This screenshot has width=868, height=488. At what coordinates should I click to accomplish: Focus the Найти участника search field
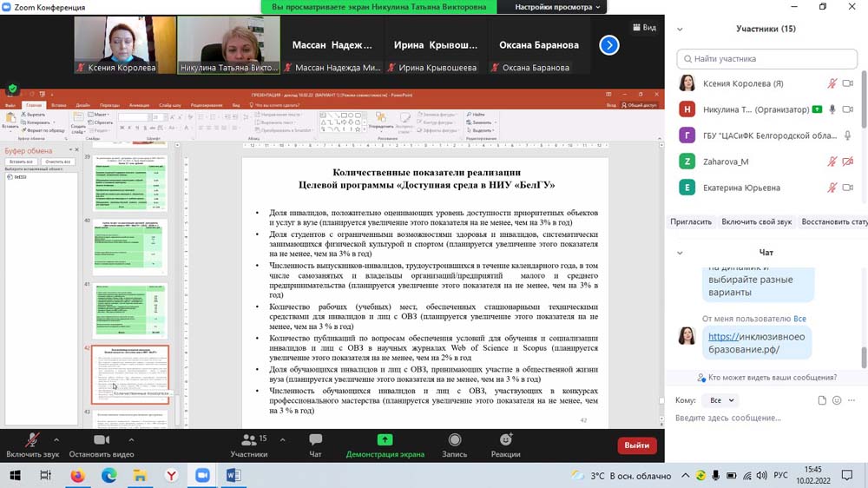pyautogui.click(x=766, y=59)
